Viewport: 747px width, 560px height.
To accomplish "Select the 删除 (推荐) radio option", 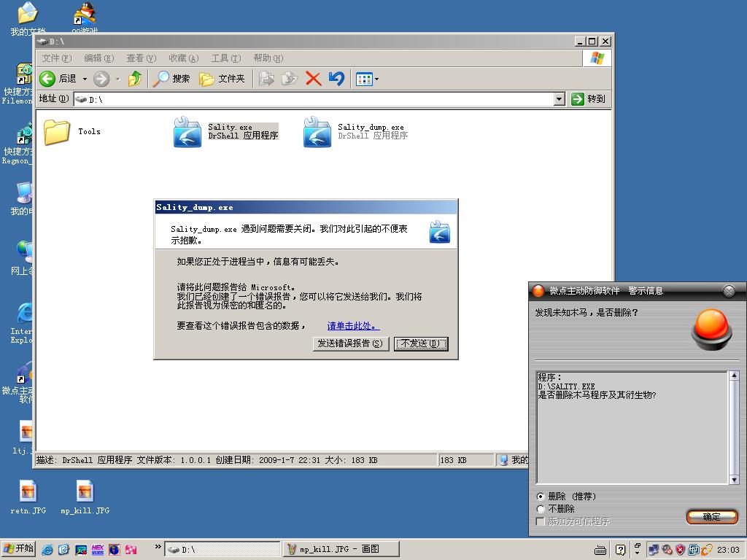I will pyautogui.click(x=541, y=497).
